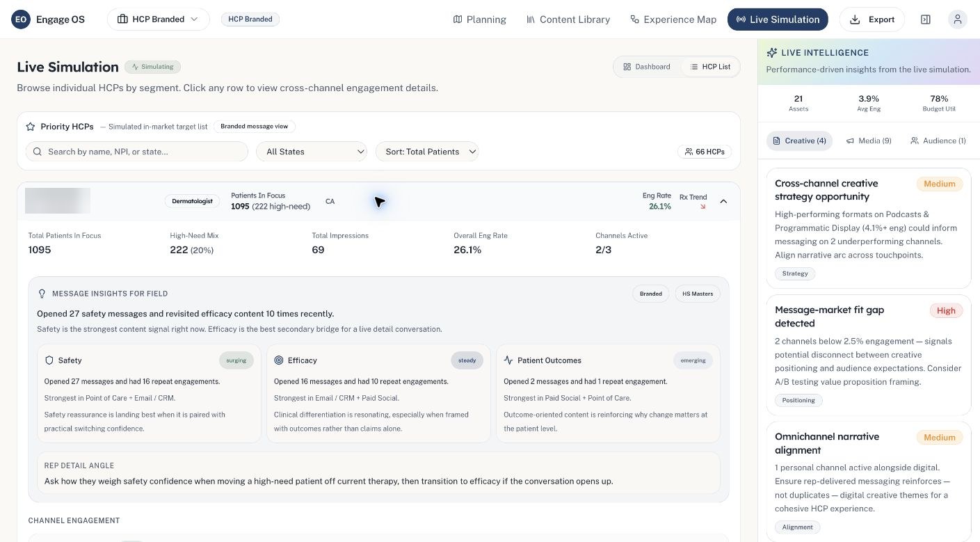Select the Audience (1) tab
Image resolution: width=980 pixels, height=542 pixels.
938,141
